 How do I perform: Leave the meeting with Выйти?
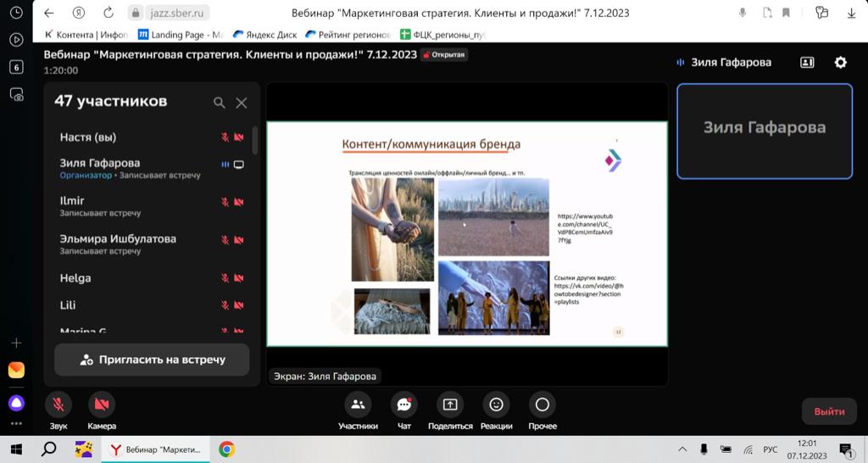coord(829,411)
